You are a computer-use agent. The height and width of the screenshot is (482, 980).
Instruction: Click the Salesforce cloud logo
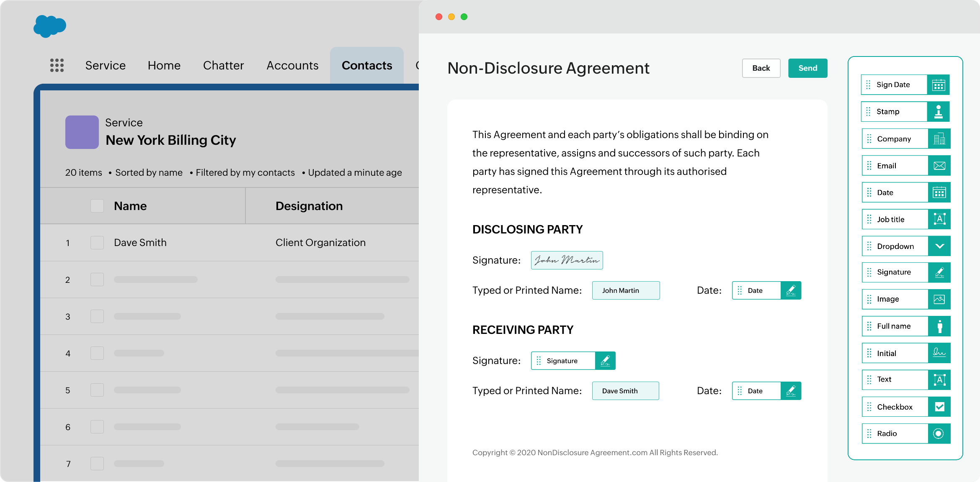[50, 26]
